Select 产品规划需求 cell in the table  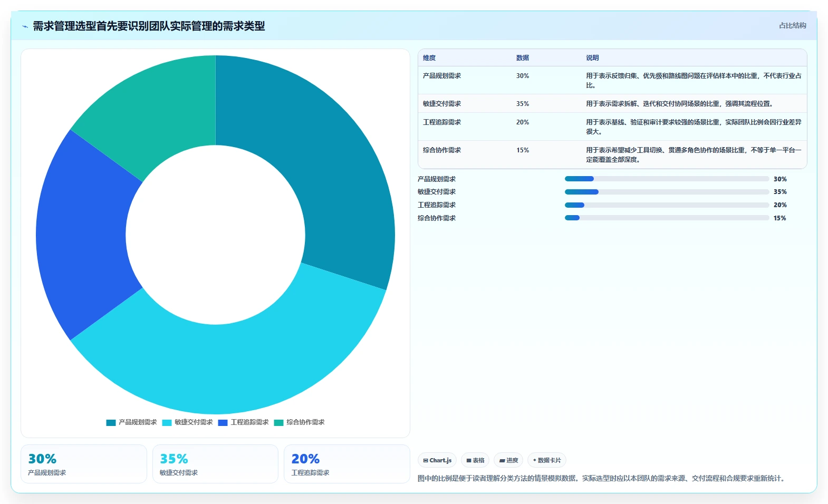coord(442,76)
